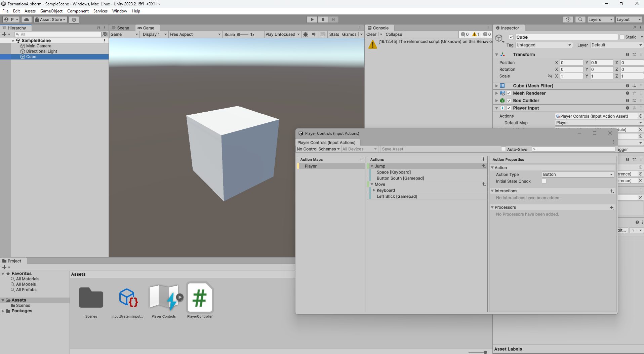Add a binding to the Jump action

483,166
